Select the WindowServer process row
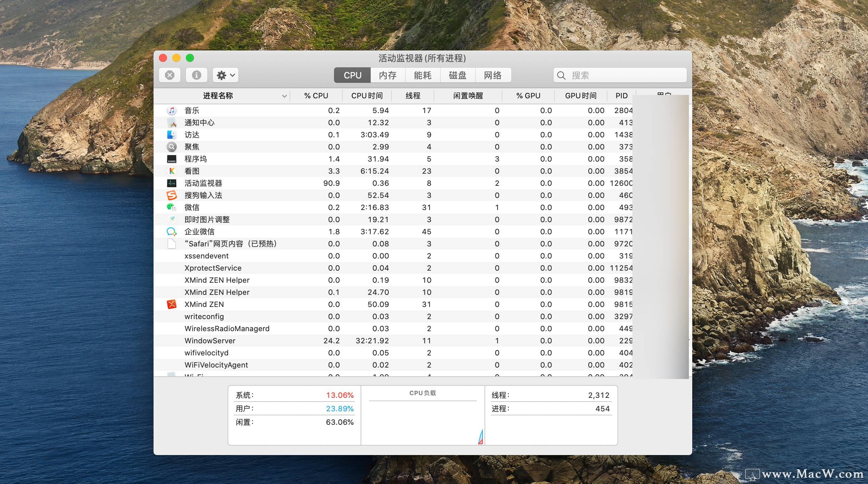The width and height of the screenshot is (868, 484). pos(209,341)
